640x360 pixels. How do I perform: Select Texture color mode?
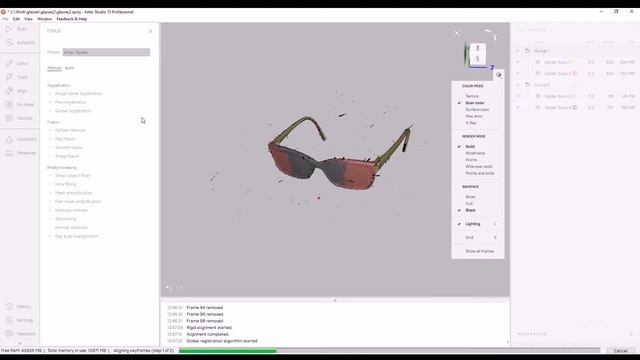472,96
